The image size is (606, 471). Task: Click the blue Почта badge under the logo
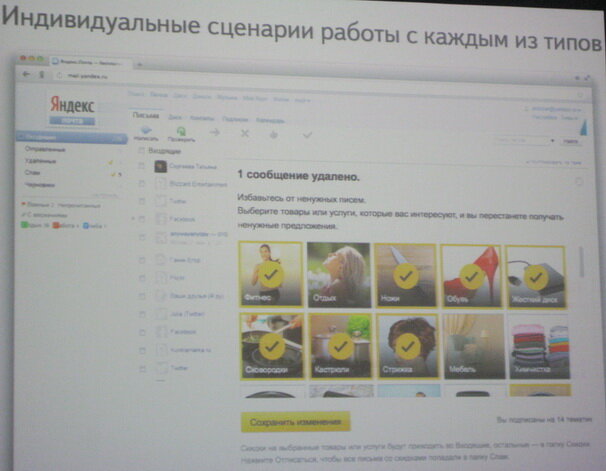tap(72, 121)
